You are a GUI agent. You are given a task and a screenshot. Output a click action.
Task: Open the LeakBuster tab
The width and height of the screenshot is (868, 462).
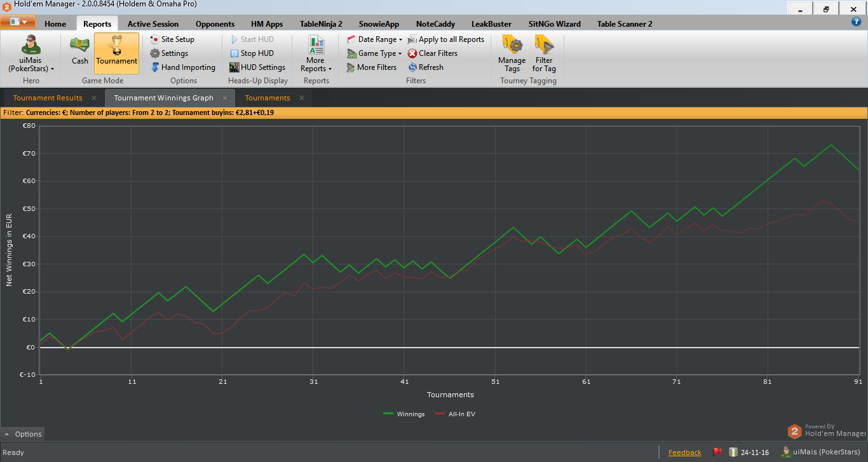[x=491, y=24]
